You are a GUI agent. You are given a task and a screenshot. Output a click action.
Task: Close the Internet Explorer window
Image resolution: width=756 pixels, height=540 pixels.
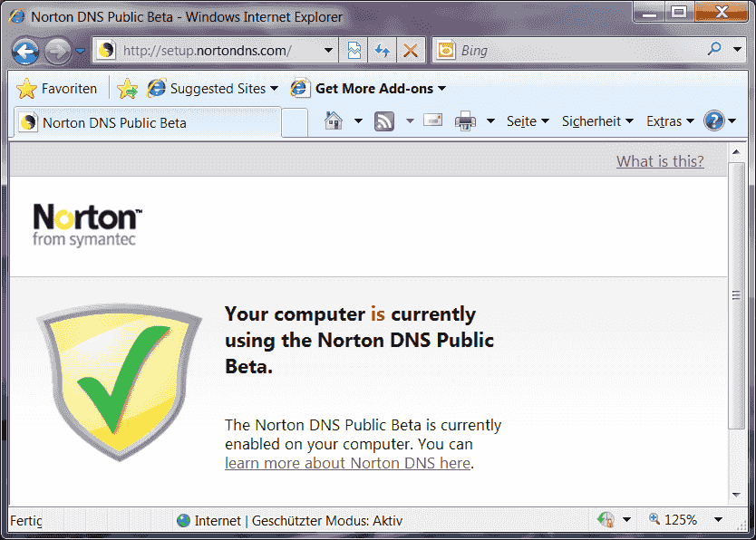tap(722, 12)
